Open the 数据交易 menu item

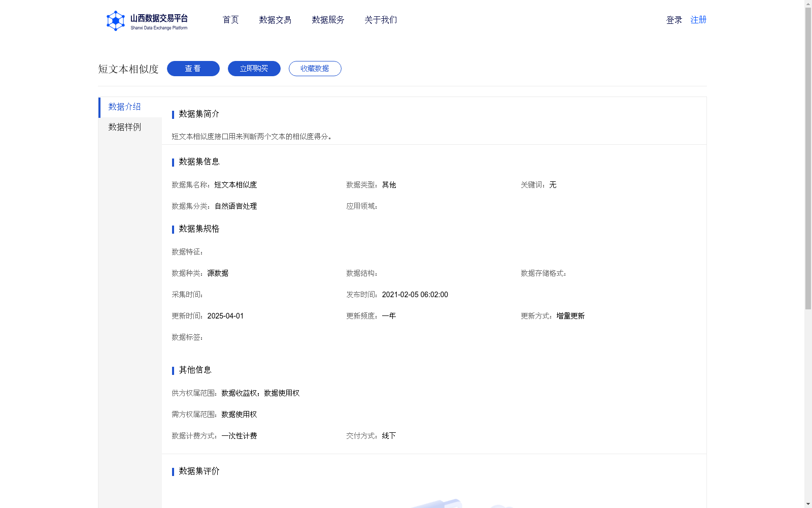pos(275,20)
